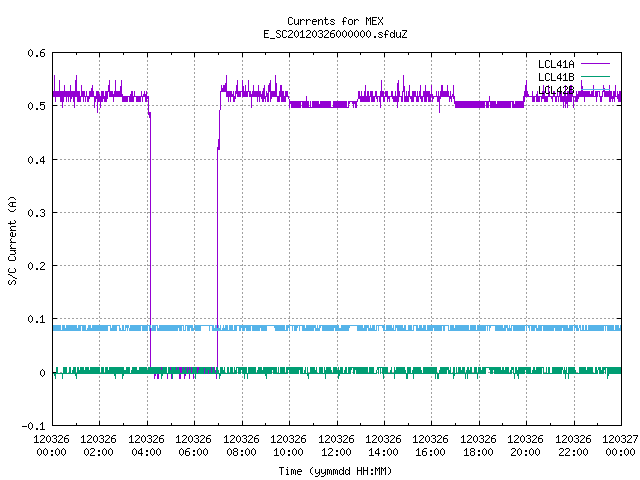The width and height of the screenshot is (640, 480).
Task: Select the filename E_SC20120326000000.sfduZ subtitle
Action: click(335, 34)
